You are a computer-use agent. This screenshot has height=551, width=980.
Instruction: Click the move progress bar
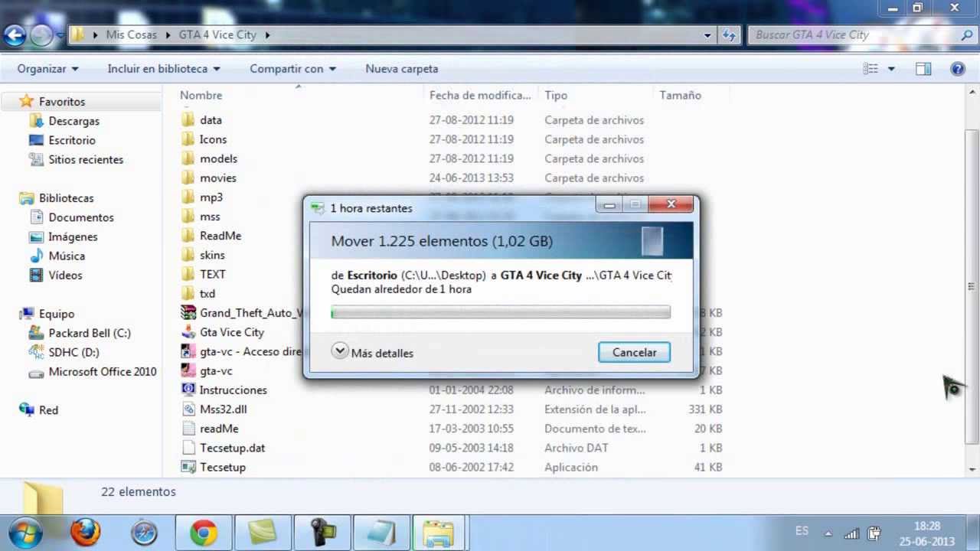[x=501, y=312]
